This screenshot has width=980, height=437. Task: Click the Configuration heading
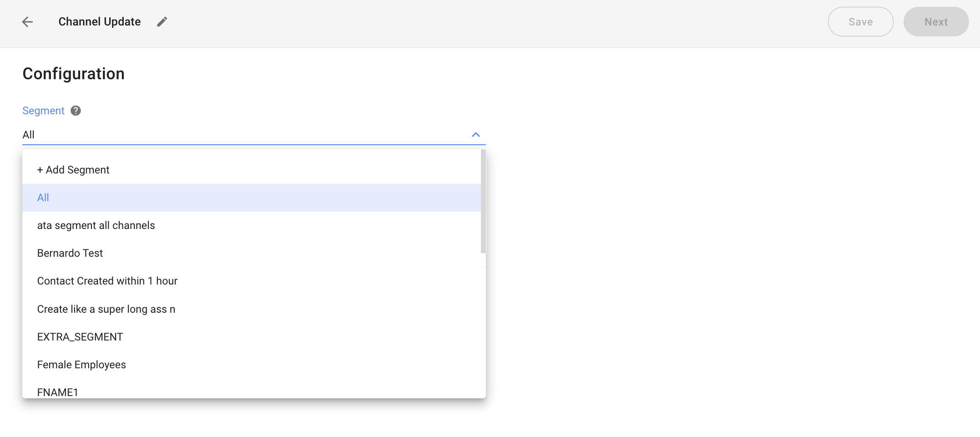(74, 74)
